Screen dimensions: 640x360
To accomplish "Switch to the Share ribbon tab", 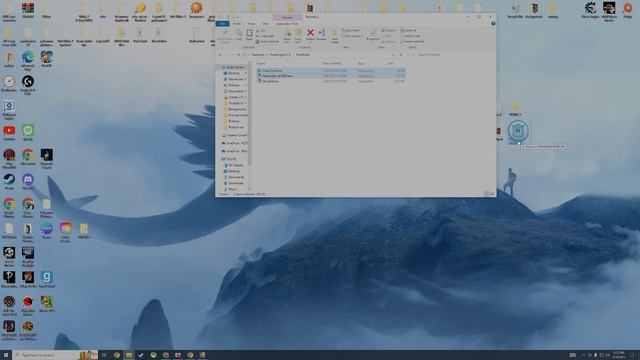I will click(x=251, y=24).
